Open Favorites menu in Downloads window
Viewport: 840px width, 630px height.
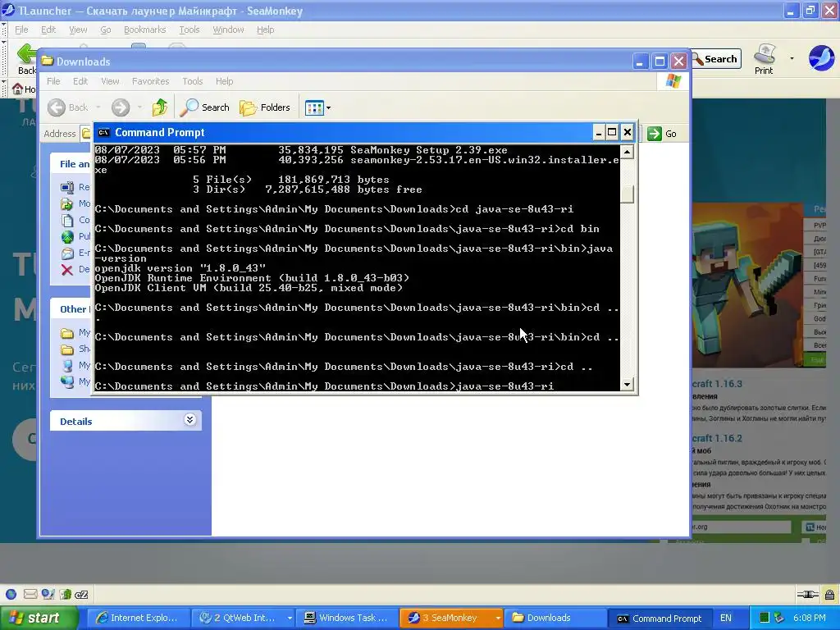click(x=151, y=81)
